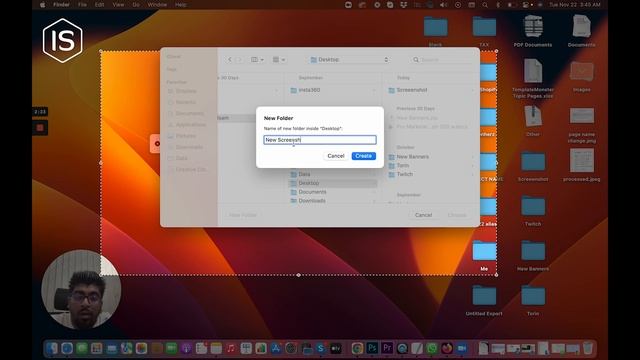The height and width of the screenshot is (360, 640).
Task: Select the TemplateMonster Topic Pages.xlsx file
Action: coord(533,78)
